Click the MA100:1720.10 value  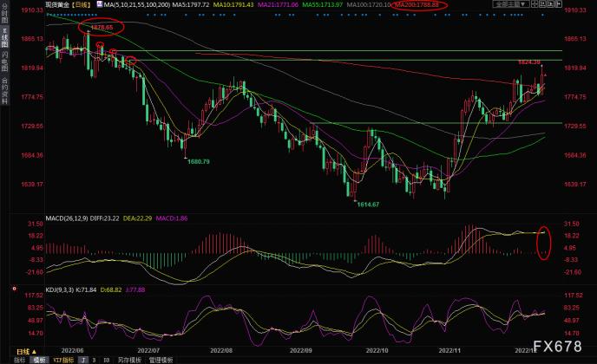pyautogui.click(x=369, y=4)
